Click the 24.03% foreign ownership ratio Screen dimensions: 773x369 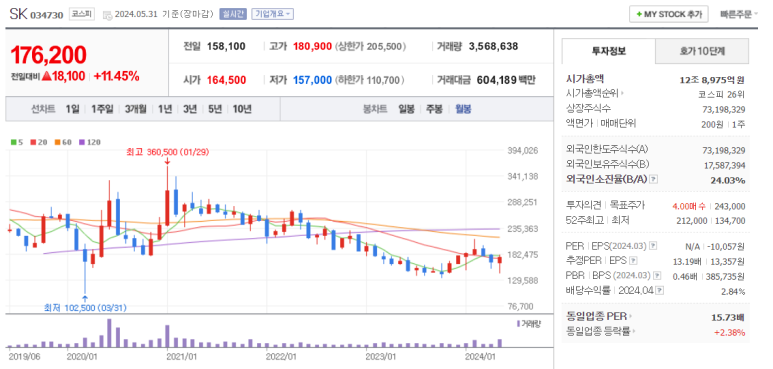point(728,180)
